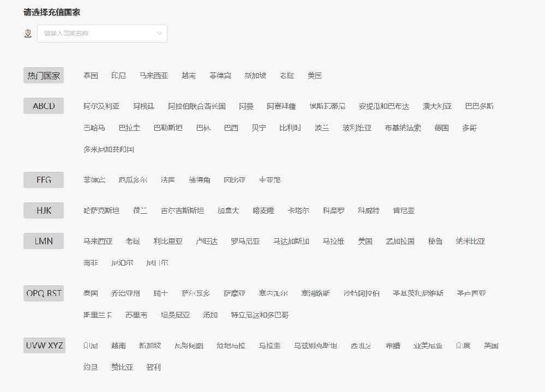Choose 孟加拉国 in the LMN row
The height and width of the screenshot is (392, 545).
click(x=400, y=242)
